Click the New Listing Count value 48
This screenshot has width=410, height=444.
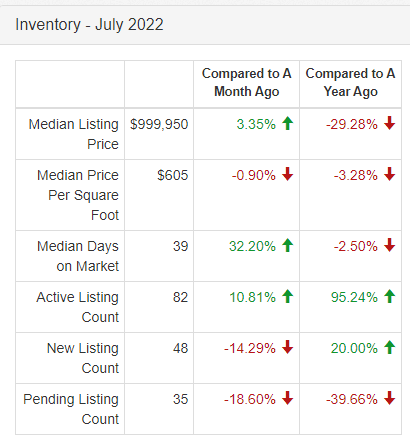pos(180,348)
